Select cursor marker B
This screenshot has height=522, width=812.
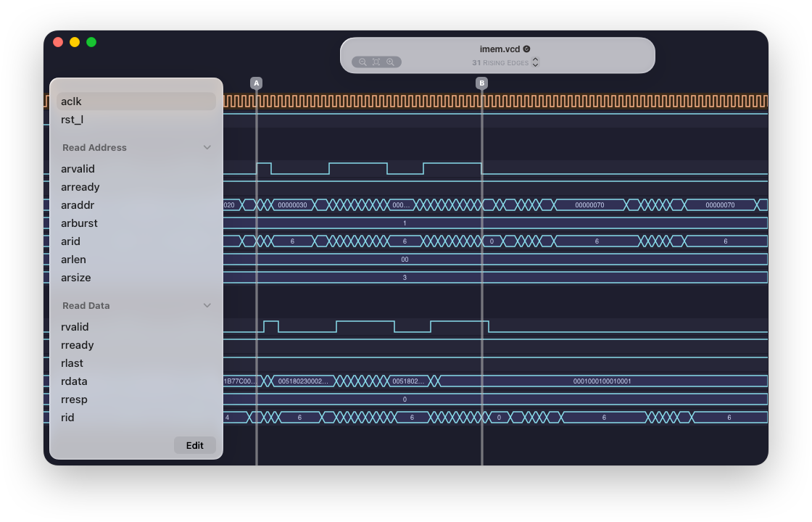(x=481, y=83)
